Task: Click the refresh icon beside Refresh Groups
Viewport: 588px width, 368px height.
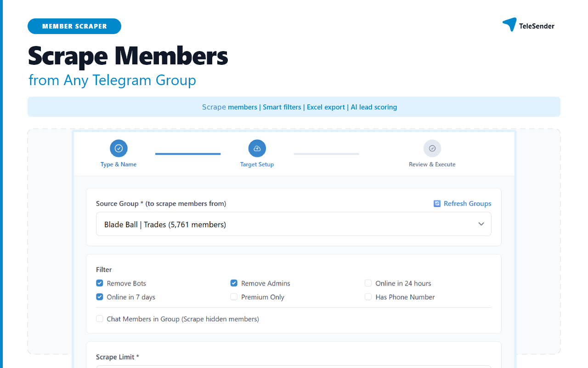Action: tap(437, 203)
